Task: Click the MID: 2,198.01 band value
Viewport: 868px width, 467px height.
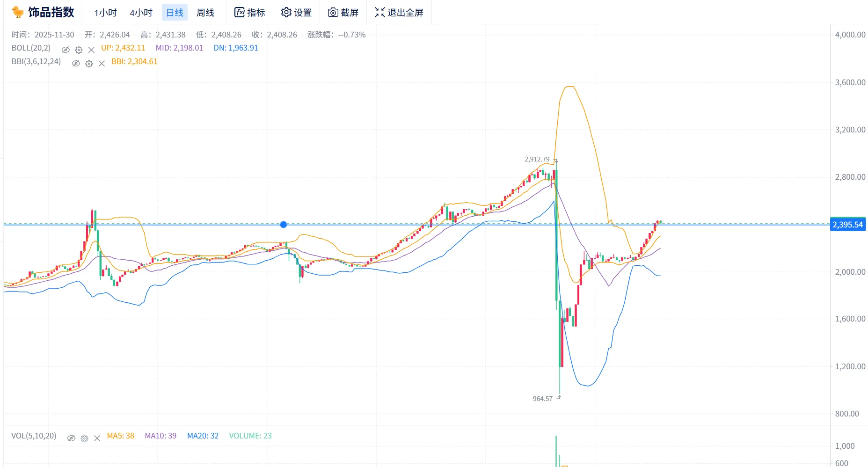Action: point(179,48)
